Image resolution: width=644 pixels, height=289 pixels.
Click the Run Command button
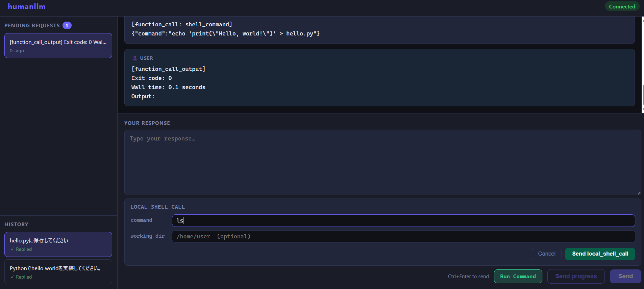[x=518, y=276]
